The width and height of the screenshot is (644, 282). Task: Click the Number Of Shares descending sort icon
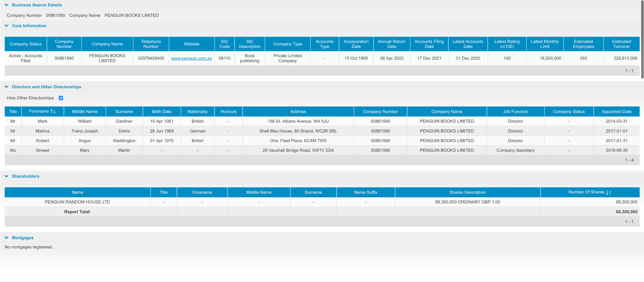pyautogui.click(x=608, y=193)
